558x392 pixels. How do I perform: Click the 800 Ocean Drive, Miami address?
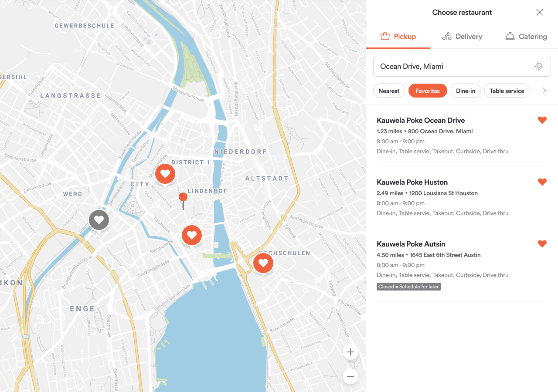(x=440, y=131)
